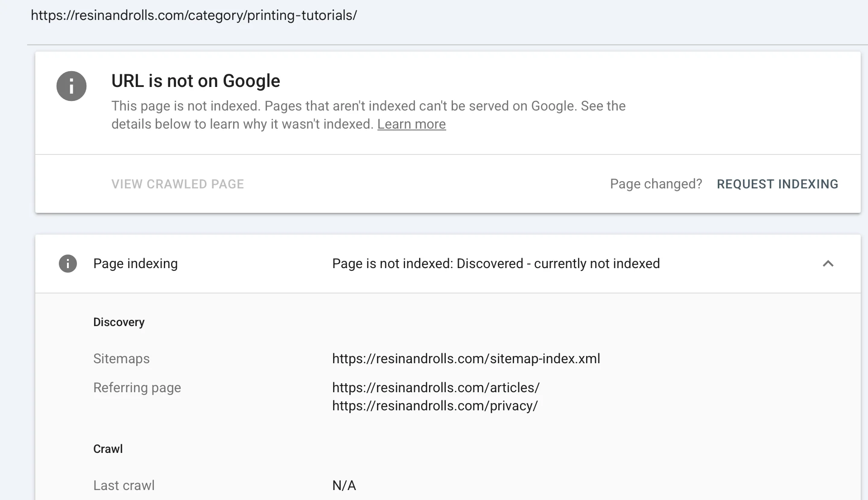
Task: Click the Discovery section heading
Action: click(x=119, y=322)
